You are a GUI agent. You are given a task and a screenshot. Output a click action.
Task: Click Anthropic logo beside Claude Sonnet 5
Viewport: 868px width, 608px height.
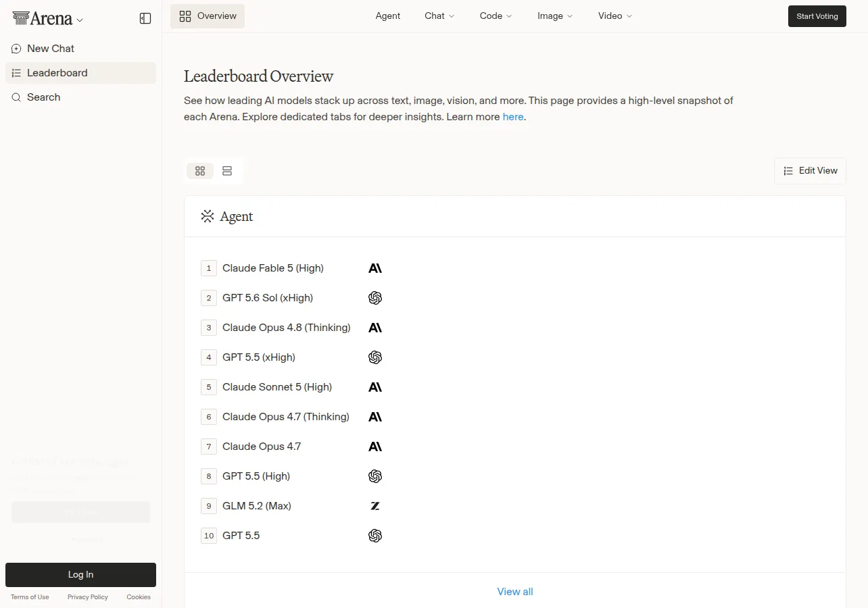pos(375,387)
